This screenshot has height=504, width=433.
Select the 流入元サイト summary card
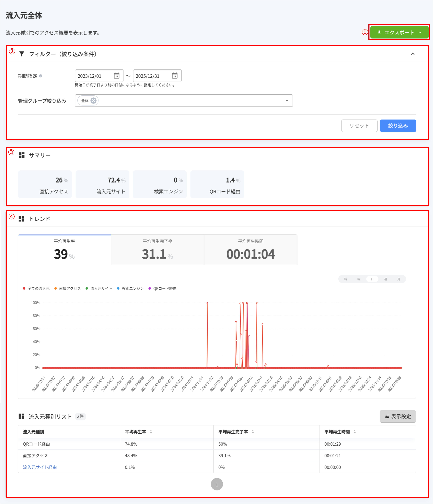coord(102,184)
